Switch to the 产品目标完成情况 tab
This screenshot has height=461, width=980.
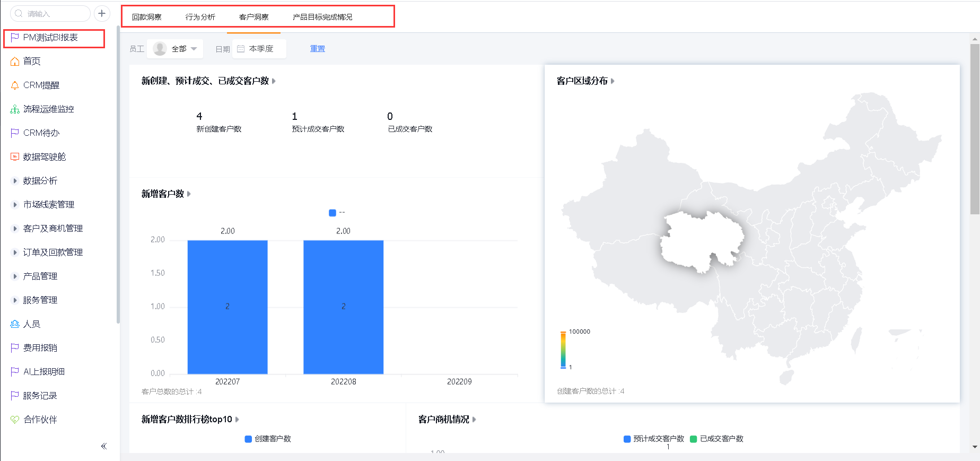click(x=322, y=17)
